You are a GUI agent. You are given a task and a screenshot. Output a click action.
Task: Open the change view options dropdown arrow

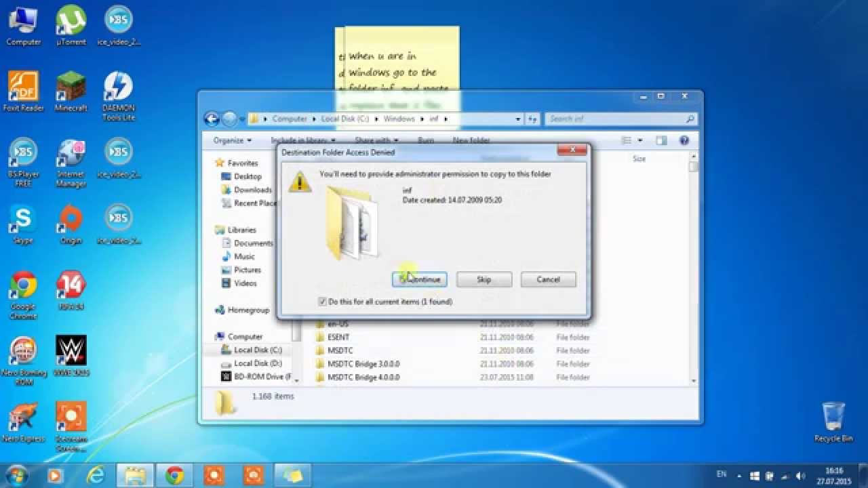pyautogui.click(x=640, y=140)
